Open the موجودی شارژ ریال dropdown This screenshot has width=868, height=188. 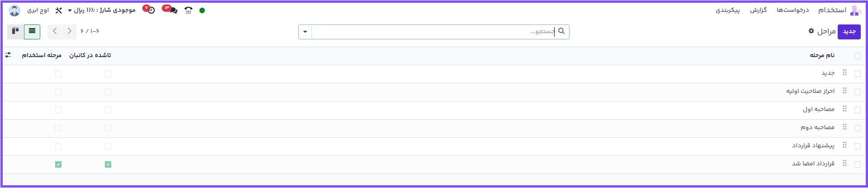102,10
